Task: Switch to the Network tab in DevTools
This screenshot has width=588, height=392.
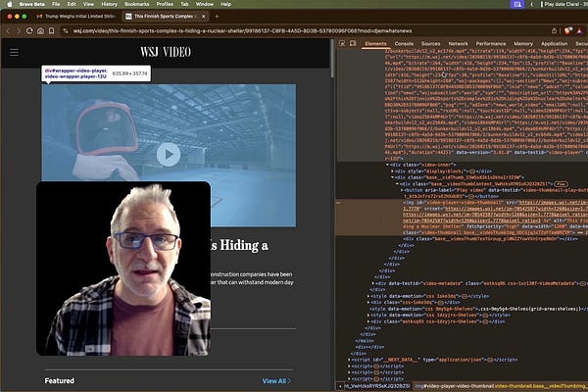Action: 458,44
